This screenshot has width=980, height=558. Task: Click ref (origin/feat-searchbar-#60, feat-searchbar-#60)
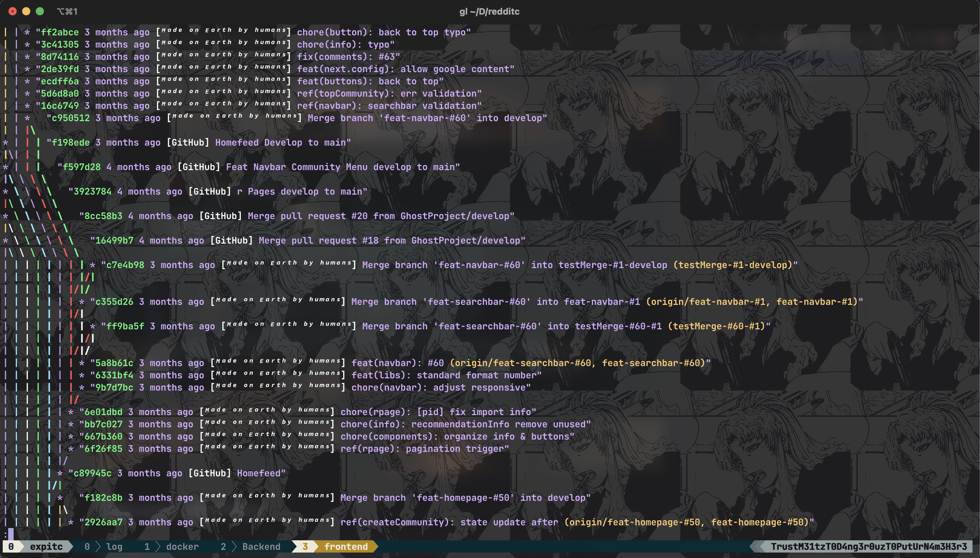pyautogui.click(x=577, y=363)
